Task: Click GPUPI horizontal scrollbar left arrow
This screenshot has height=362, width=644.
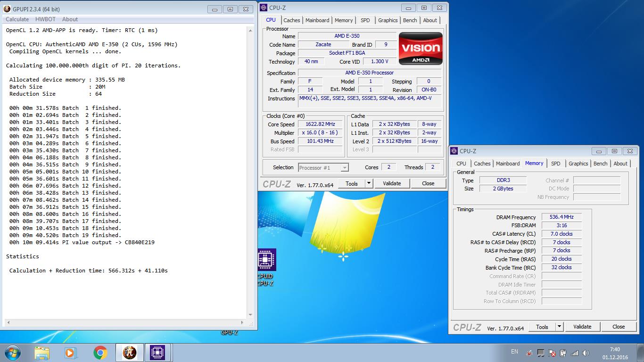Action: [x=8, y=323]
